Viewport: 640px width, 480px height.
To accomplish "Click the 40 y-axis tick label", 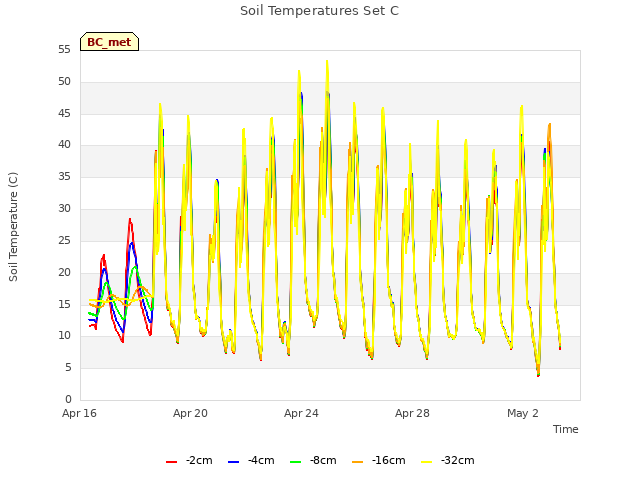I will (x=64, y=144).
